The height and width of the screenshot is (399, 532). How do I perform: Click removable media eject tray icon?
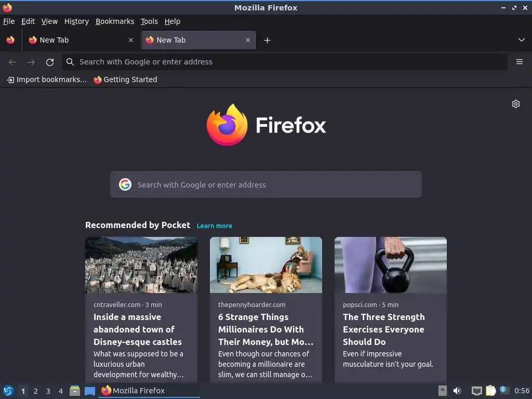point(443,391)
